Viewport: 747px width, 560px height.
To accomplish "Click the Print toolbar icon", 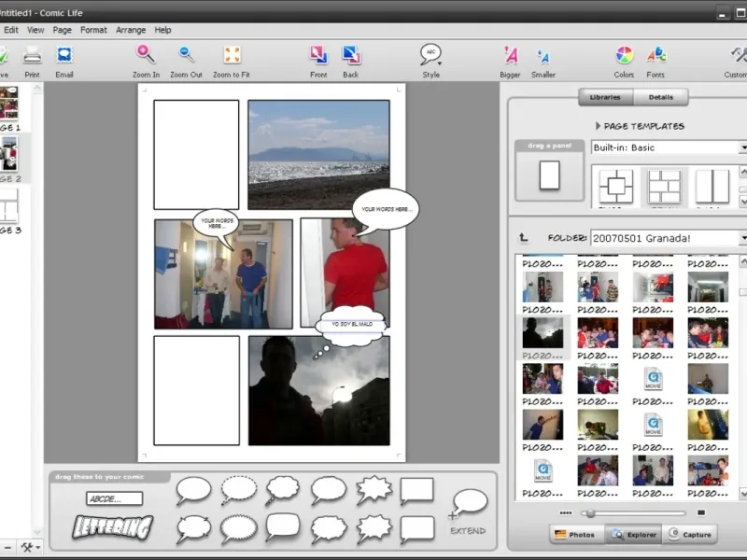I will click(32, 56).
